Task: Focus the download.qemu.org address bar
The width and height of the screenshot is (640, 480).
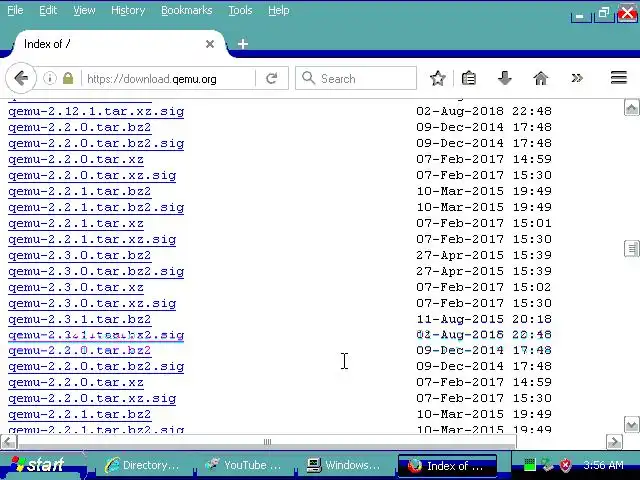Action: tap(167, 78)
